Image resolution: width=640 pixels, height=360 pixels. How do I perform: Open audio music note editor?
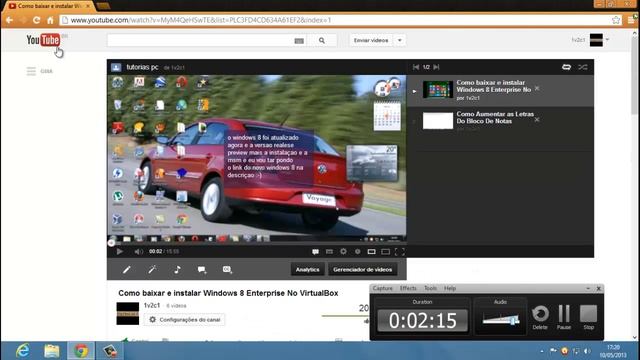coord(177,269)
